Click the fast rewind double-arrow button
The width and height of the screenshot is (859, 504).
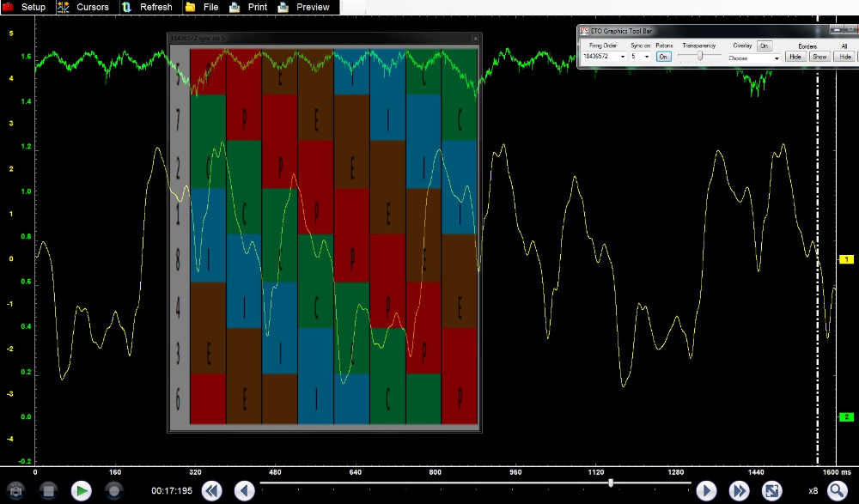pyautogui.click(x=212, y=490)
